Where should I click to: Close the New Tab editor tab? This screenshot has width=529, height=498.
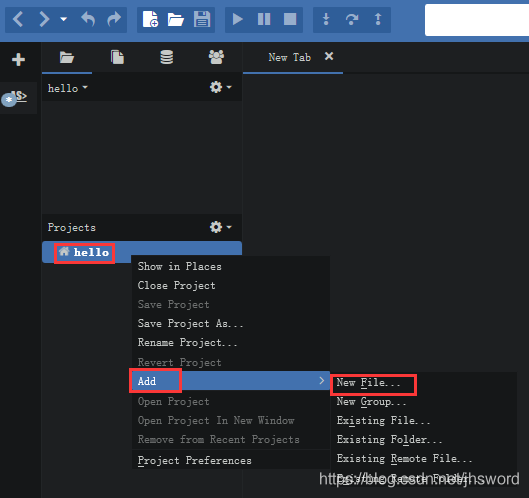pyautogui.click(x=329, y=56)
